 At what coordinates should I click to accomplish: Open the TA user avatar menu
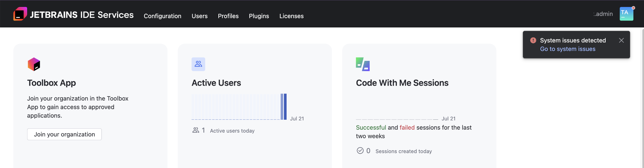(x=626, y=14)
